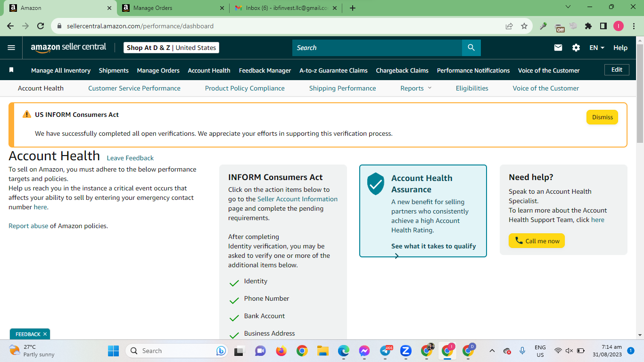The height and width of the screenshot is (362, 644).
Task: Close the FEEDBACK floating tab
Action: (45, 334)
